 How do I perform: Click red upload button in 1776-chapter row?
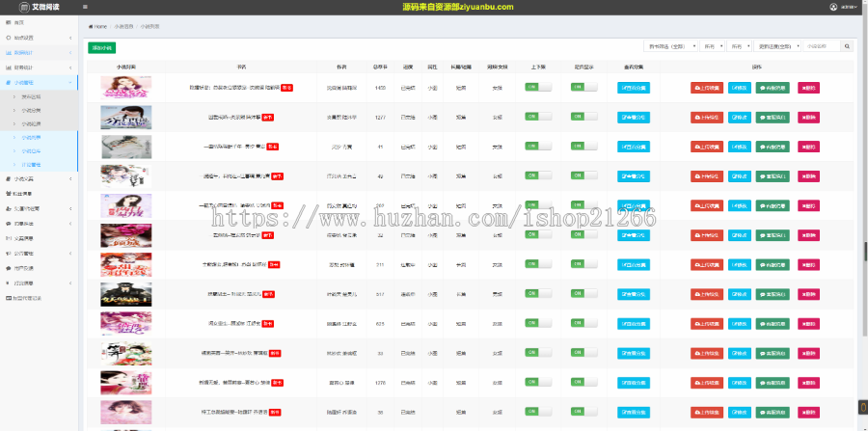(x=707, y=383)
